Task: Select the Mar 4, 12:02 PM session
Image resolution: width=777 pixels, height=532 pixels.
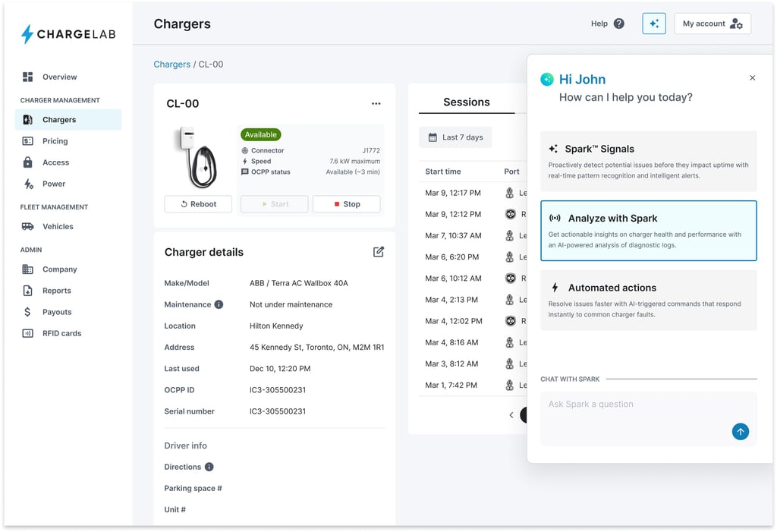Action: click(472, 321)
